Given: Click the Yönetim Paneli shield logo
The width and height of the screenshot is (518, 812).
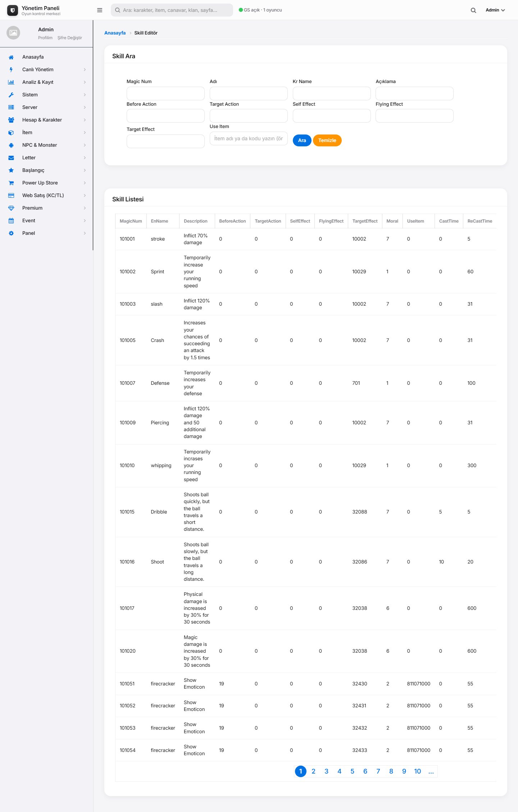Looking at the screenshot, I should click(x=13, y=10).
